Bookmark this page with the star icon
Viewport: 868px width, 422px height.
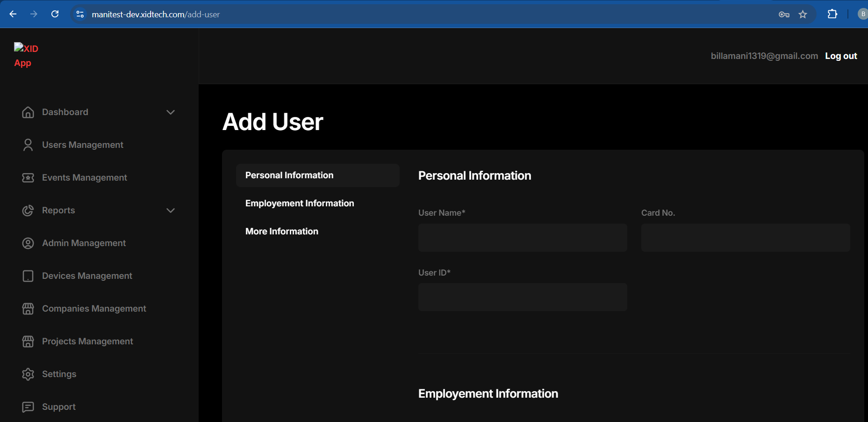pos(803,15)
